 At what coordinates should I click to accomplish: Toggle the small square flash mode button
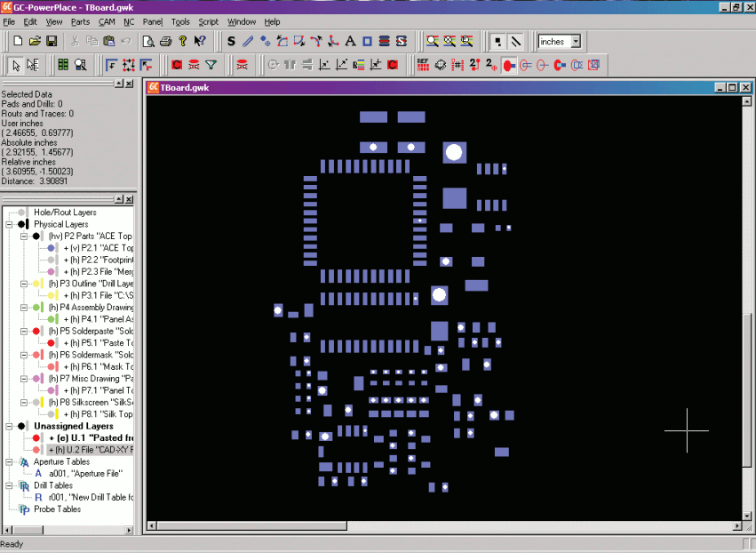tap(498, 42)
